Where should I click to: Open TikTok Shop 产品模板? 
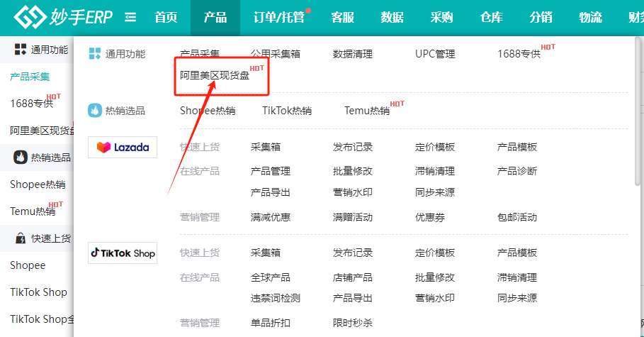(x=517, y=253)
